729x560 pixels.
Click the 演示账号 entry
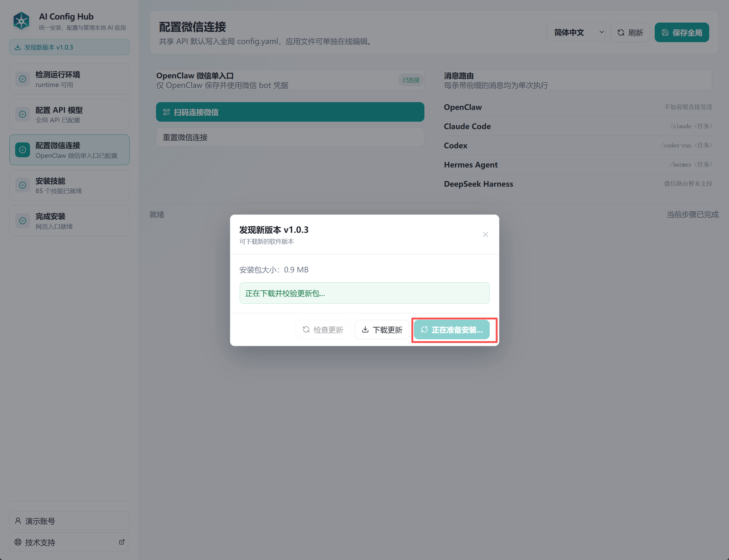[x=69, y=521]
